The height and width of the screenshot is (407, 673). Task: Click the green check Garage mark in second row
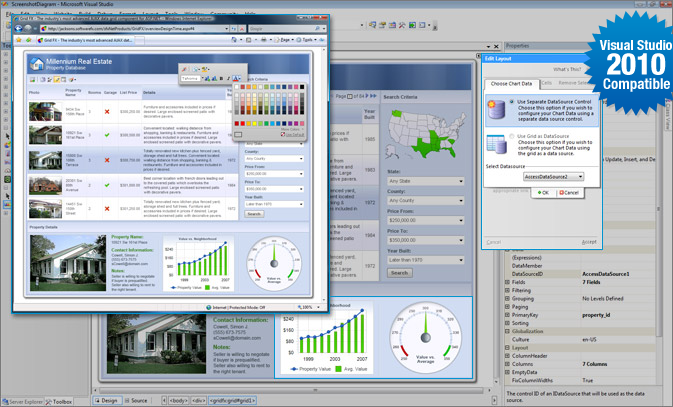[107, 135]
